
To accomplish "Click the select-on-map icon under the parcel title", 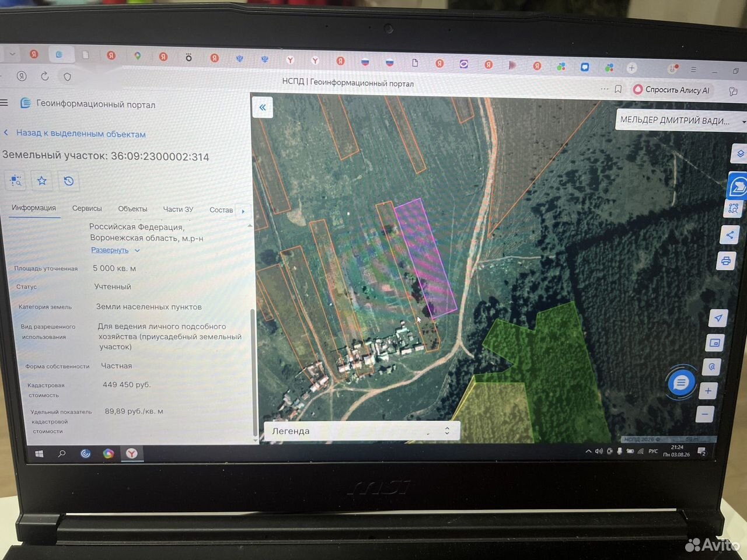I will 16,181.
